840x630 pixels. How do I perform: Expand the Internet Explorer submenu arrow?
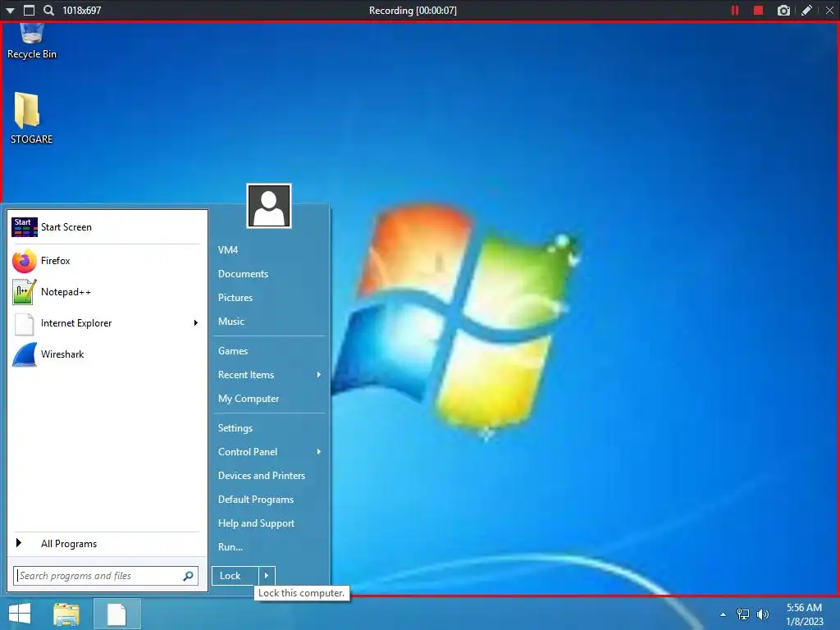196,323
